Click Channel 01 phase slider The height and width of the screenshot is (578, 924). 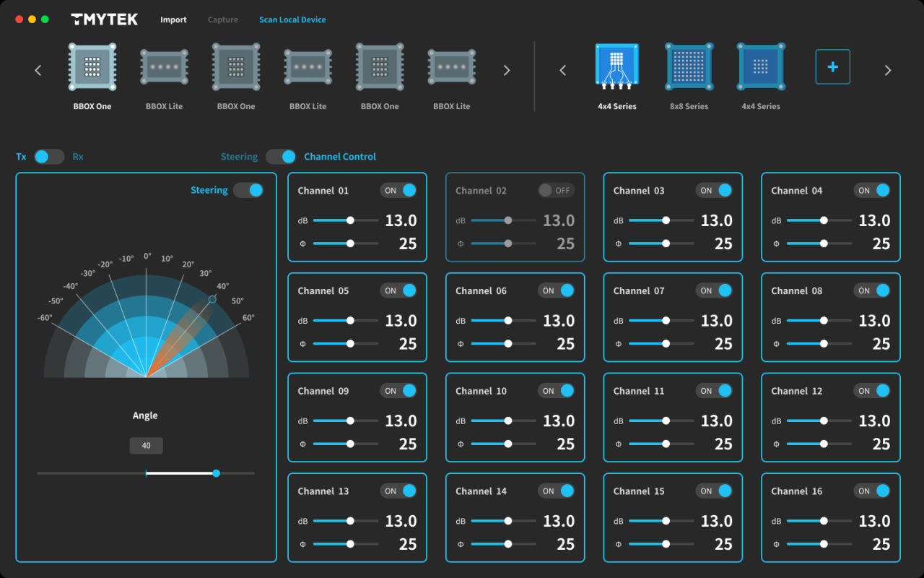pos(346,243)
